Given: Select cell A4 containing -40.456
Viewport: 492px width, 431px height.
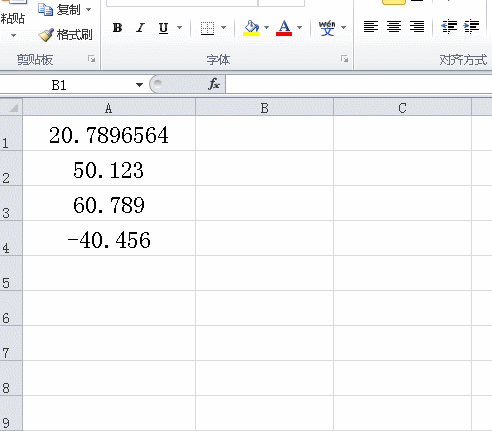Looking at the screenshot, I should pos(109,238).
